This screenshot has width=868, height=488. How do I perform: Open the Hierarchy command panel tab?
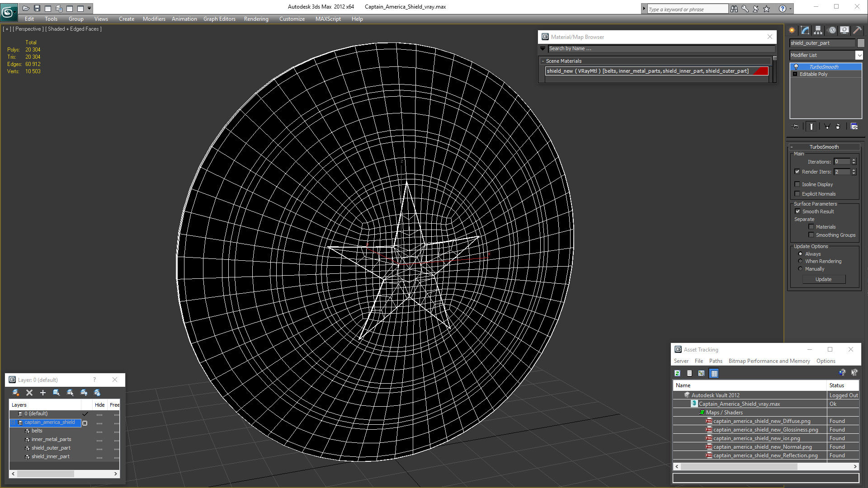[x=818, y=30]
